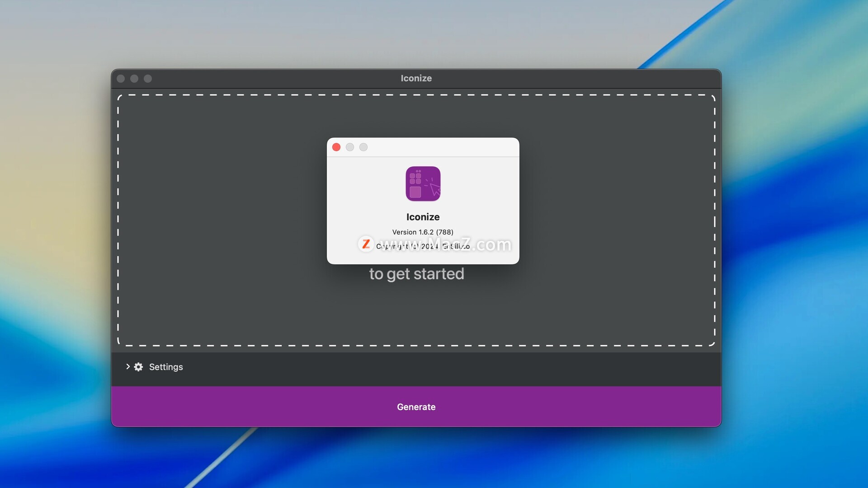Screen dimensions: 868x488
Task: Click the orange Z watermark logo
Action: point(366,244)
